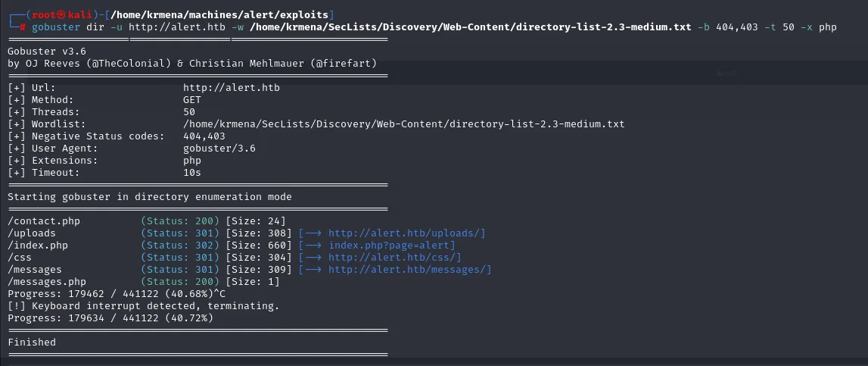Click the Progress 179462 / 441122 line
868x366 pixels.
coord(117,293)
